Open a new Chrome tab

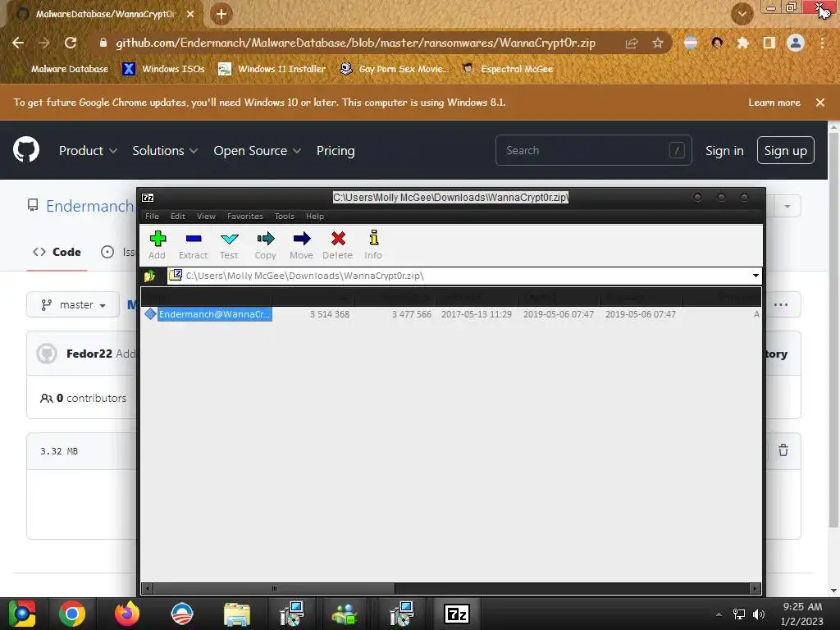(221, 14)
